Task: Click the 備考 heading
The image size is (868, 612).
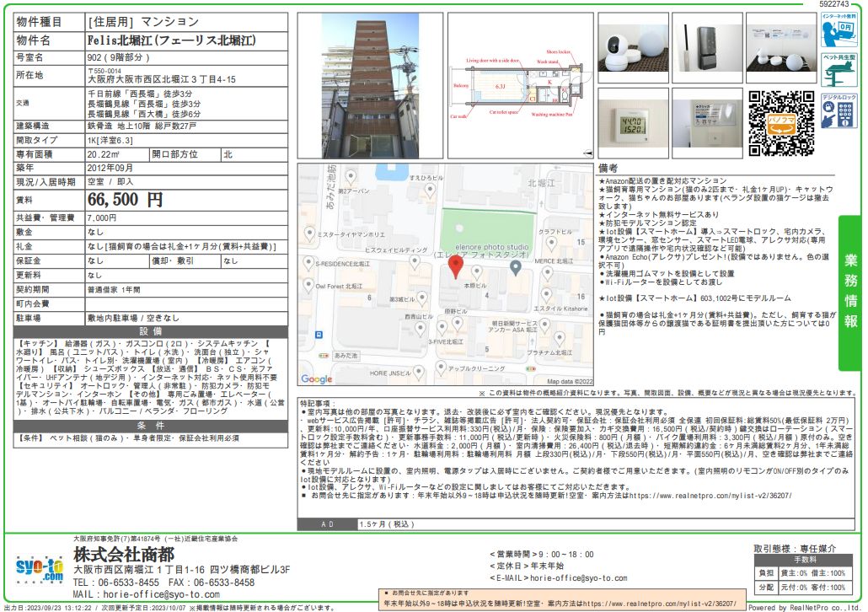Action: tap(608, 169)
